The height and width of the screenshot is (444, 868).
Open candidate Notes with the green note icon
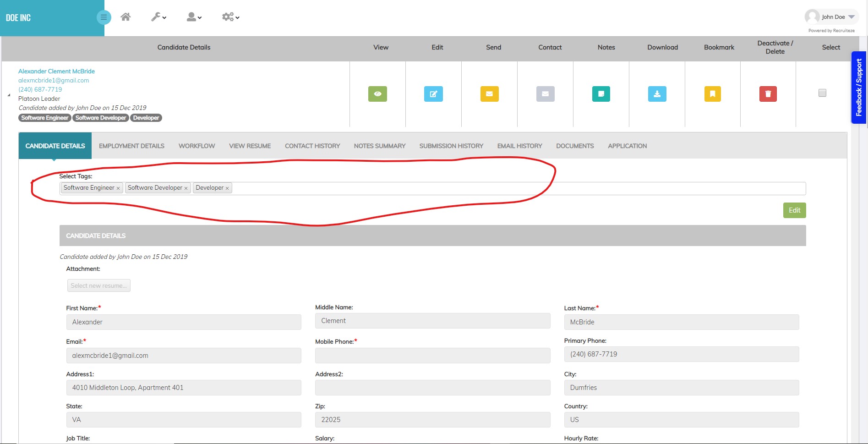(x=601, y=94)
